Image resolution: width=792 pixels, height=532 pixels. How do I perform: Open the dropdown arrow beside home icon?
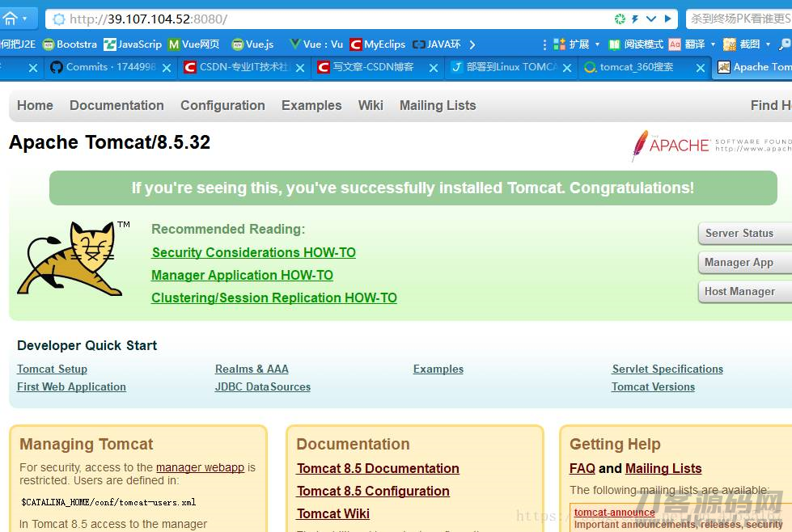click(x=25, y=19)
